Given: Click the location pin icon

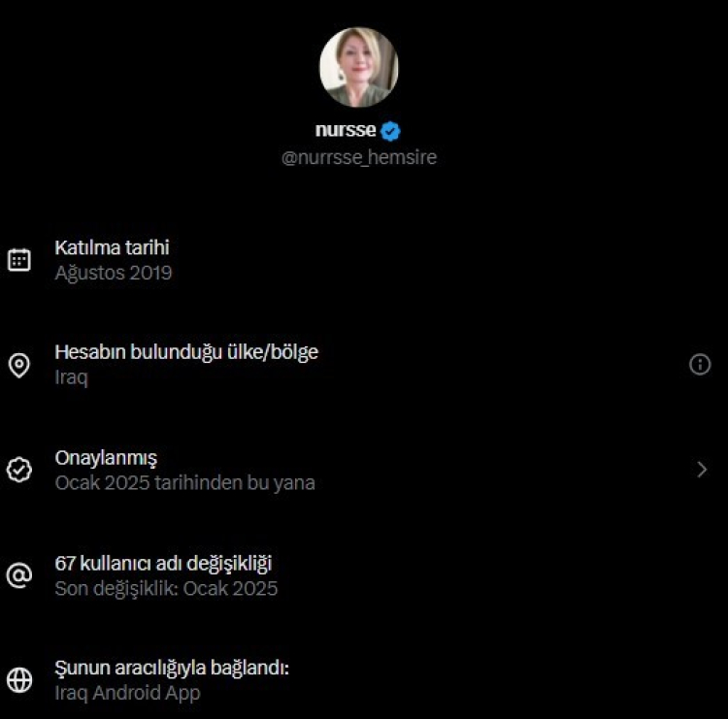Looking at the screenshot, I should tap(19, 365).
